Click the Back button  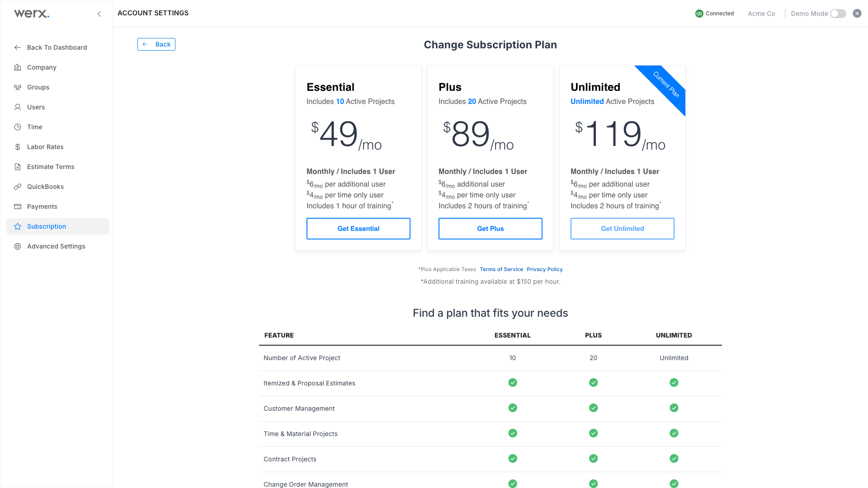coord(156,44)
